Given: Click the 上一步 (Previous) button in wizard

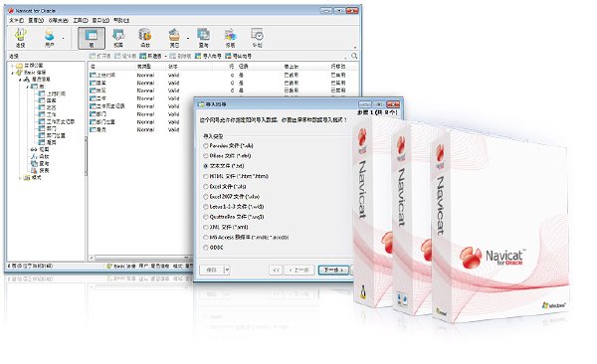Looking at the screenshot, I should pyautogui.click(x=299, y=270).
